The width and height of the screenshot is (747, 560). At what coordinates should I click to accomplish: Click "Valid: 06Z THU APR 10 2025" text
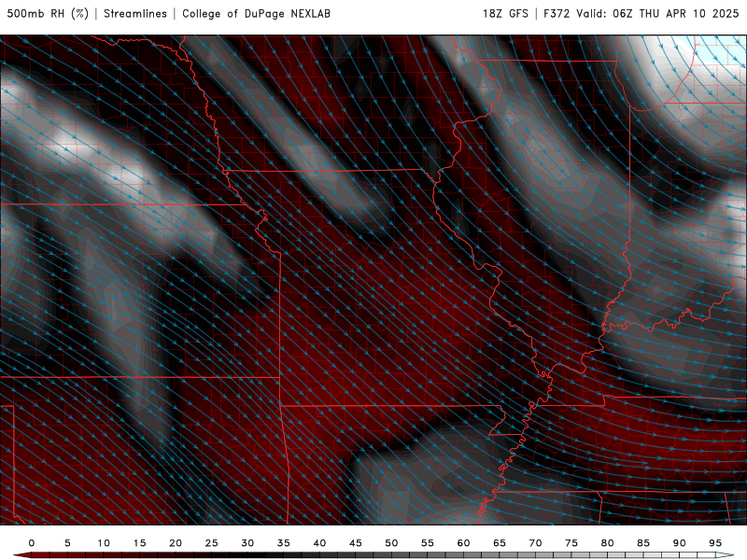tap(657, 13)
